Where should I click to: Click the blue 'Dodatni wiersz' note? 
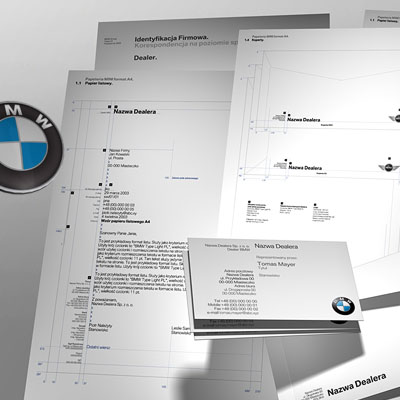(98, 347)
